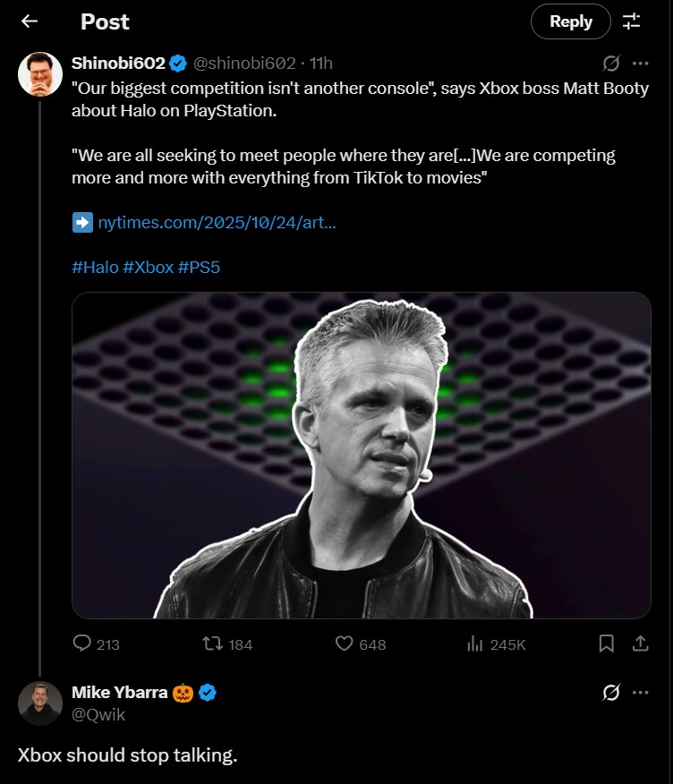The height and width of the screenshot is (784, 673).
Task: Share the post via share icon
Action: coord(641,643)
